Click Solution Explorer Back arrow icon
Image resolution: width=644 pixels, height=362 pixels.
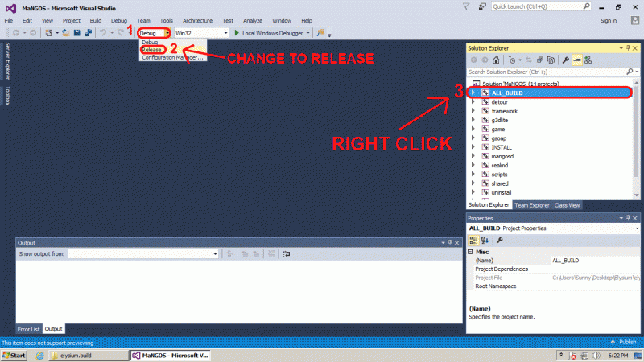pos(473,60)
